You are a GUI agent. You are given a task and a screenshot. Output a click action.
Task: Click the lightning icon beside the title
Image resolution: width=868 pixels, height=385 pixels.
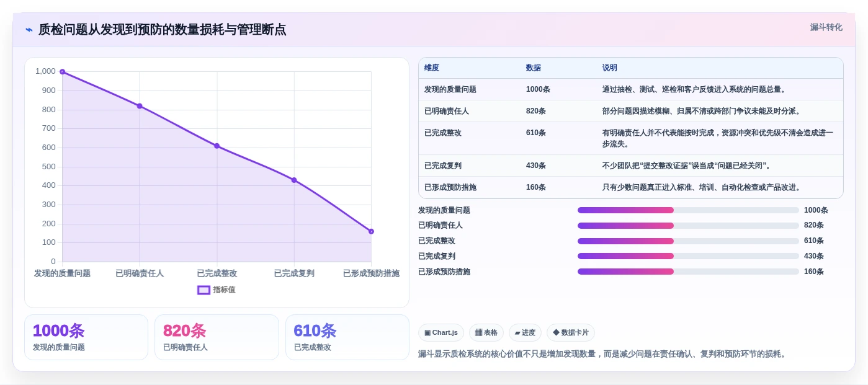pos(29,30)
